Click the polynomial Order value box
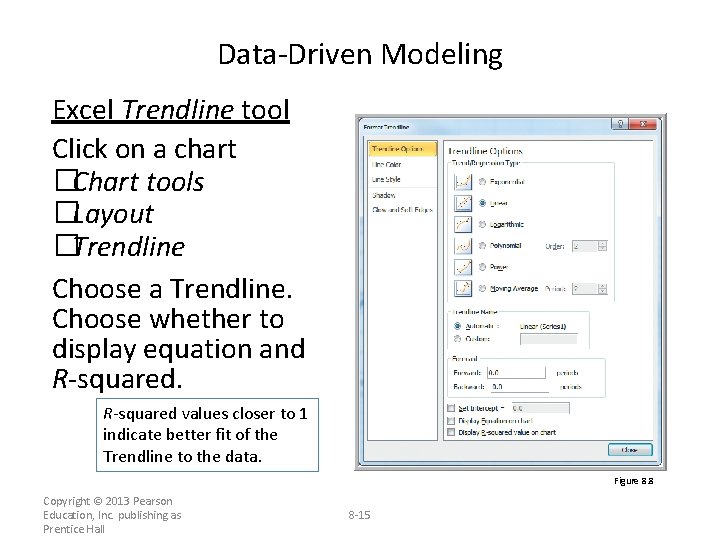The image size is (720, 540). pyautogui.click(x=585, y=246)
